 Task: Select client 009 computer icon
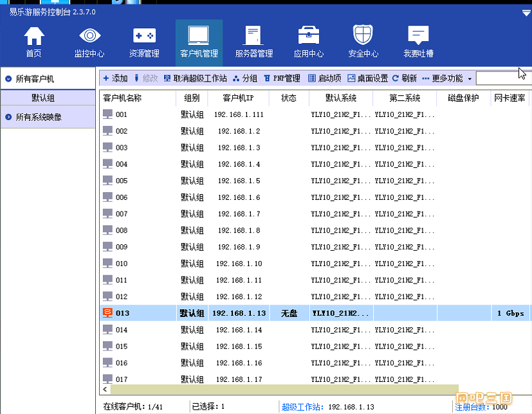point(107,247)
